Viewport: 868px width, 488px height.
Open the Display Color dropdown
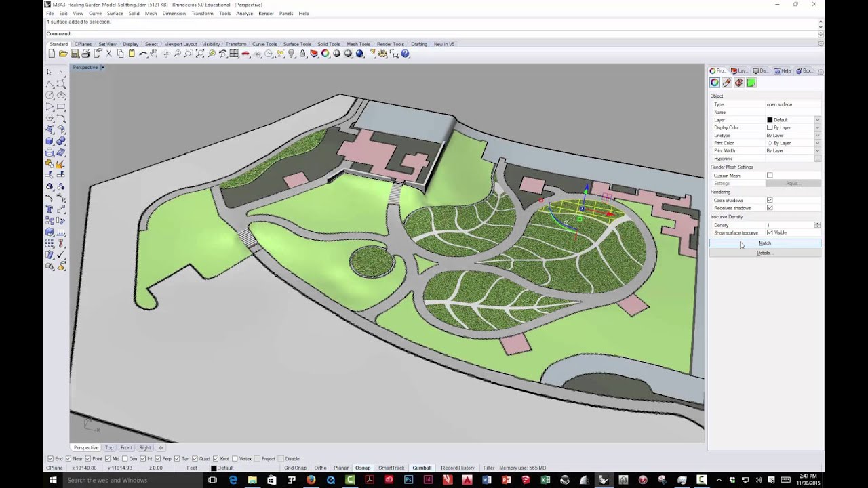click(817, 127)
